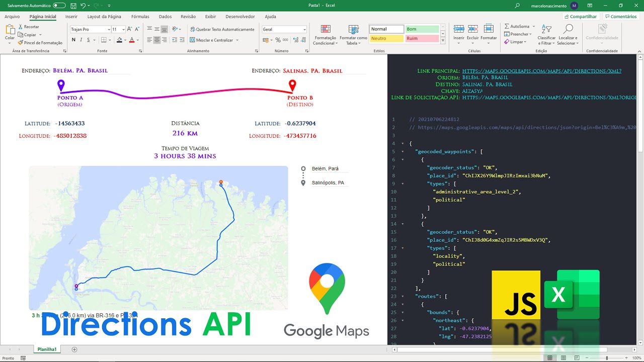Expand the cell styles gallery
This screenshot has width=644, height=362.
[x=443, y=40]
